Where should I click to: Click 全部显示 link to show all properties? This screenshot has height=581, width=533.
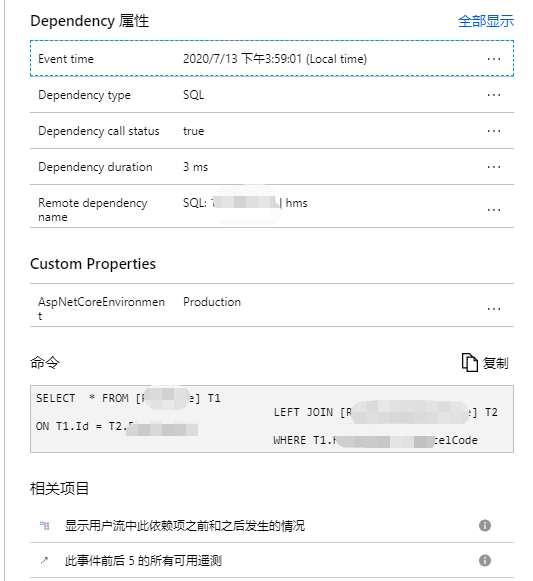tap(486, 21)
